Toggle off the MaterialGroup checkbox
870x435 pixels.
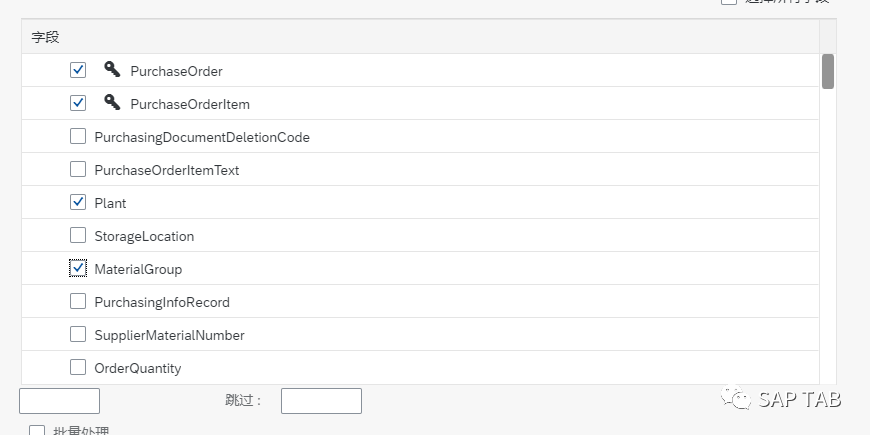[x=78, y=268]
